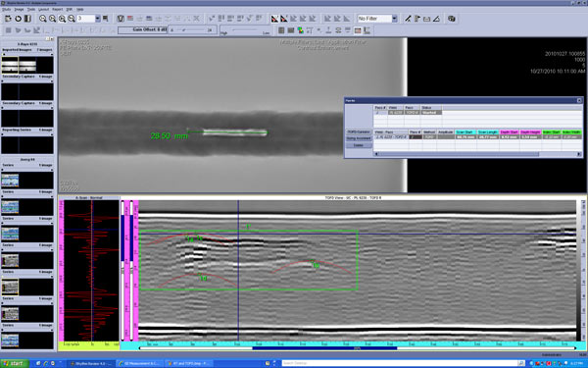
Task: Click the angle triangle measurement icon
Action: pos(436,19)
